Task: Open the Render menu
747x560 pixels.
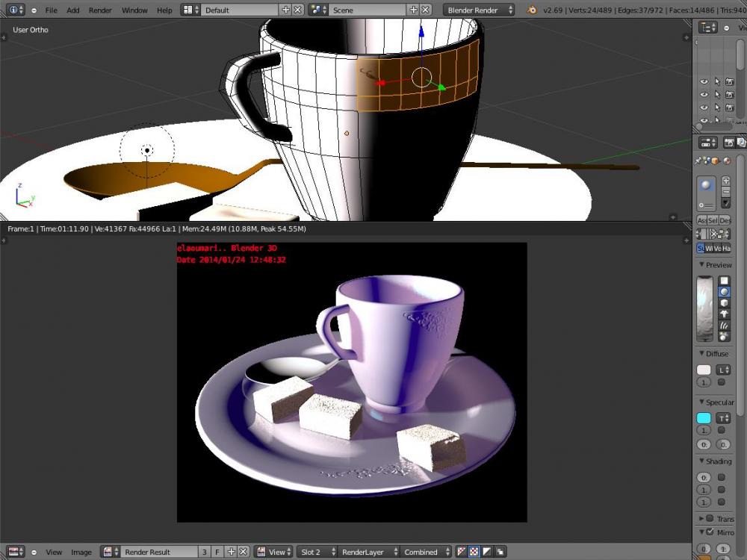Action: [x=100, y=10]
